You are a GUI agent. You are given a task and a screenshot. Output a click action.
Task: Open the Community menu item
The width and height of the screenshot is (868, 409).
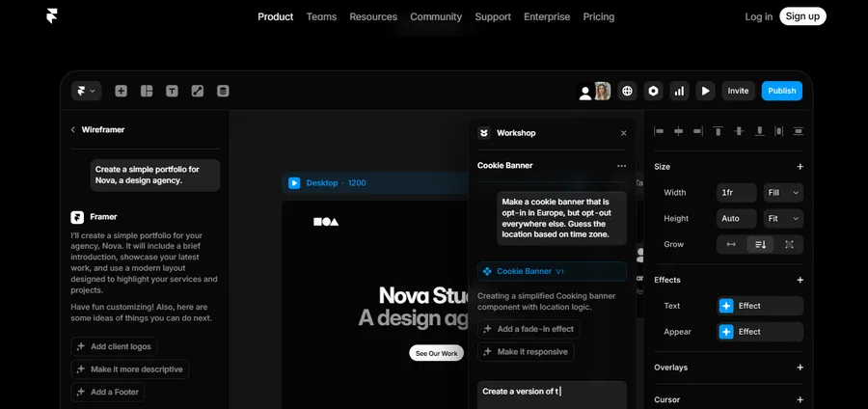click(436, 16)
